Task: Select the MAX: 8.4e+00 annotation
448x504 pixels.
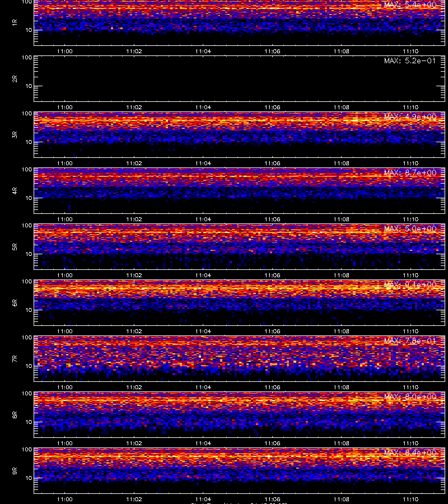Action: [x=410, y=452]
